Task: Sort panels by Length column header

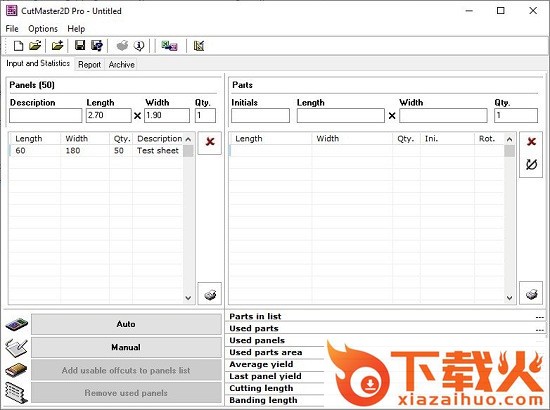Action: tap(35, 139)
